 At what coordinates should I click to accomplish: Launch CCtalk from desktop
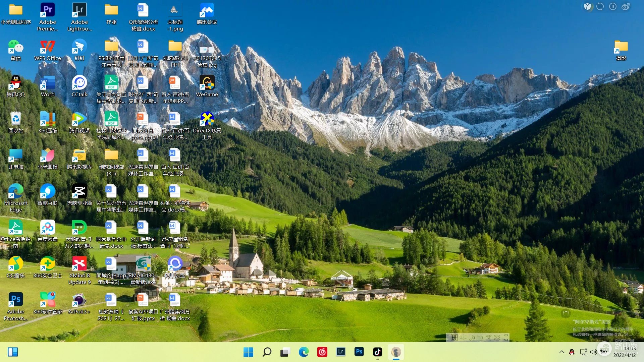coord(79,86)
